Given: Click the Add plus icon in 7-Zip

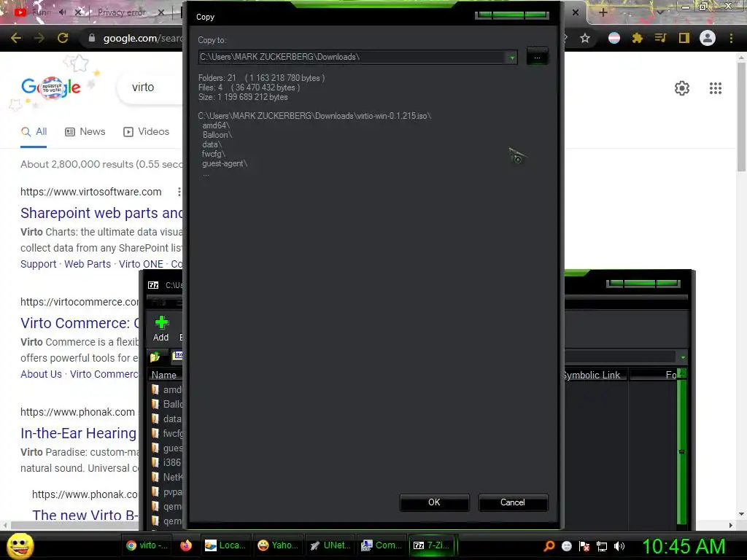Looking at the screenshot, I should pos(161,323).
